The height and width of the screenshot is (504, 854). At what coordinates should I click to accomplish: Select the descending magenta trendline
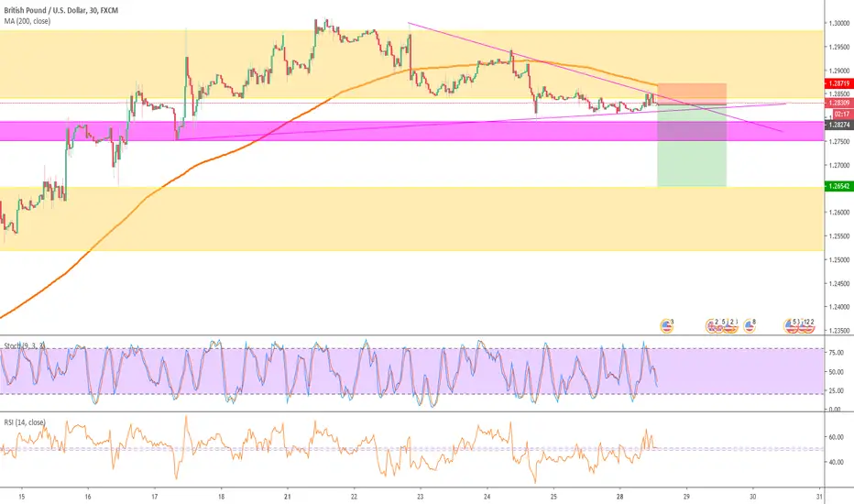595,77
